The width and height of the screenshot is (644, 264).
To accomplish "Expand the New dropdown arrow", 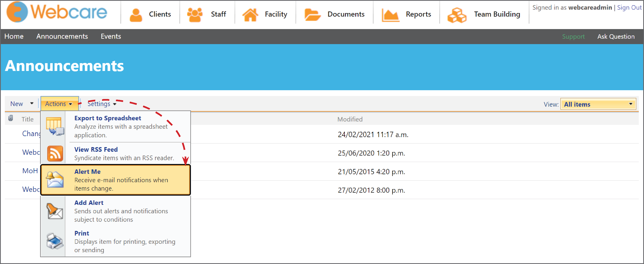I will point(32,103).
